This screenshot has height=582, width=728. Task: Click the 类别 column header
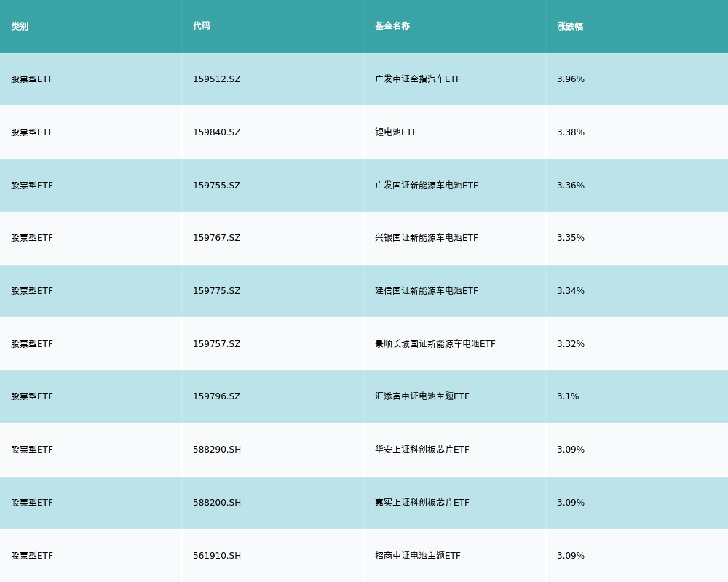coord(20,26)
